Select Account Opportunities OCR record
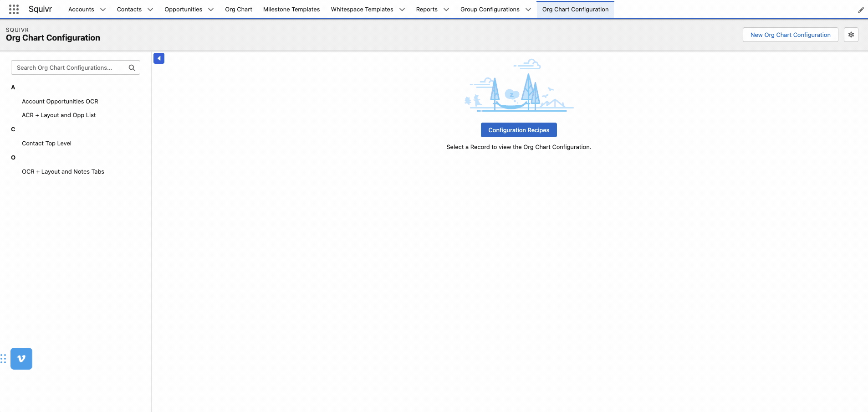 (x=60, y=102)
